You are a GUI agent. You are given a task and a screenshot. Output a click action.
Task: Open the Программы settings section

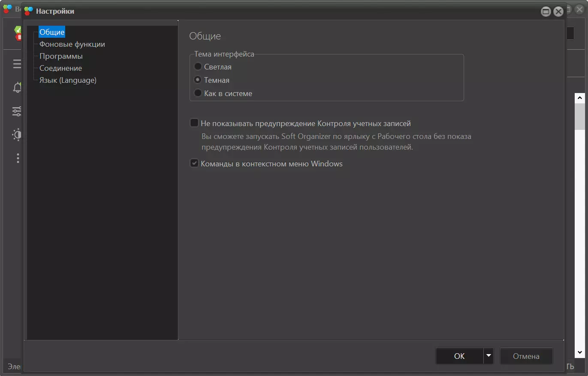(61, 56)
